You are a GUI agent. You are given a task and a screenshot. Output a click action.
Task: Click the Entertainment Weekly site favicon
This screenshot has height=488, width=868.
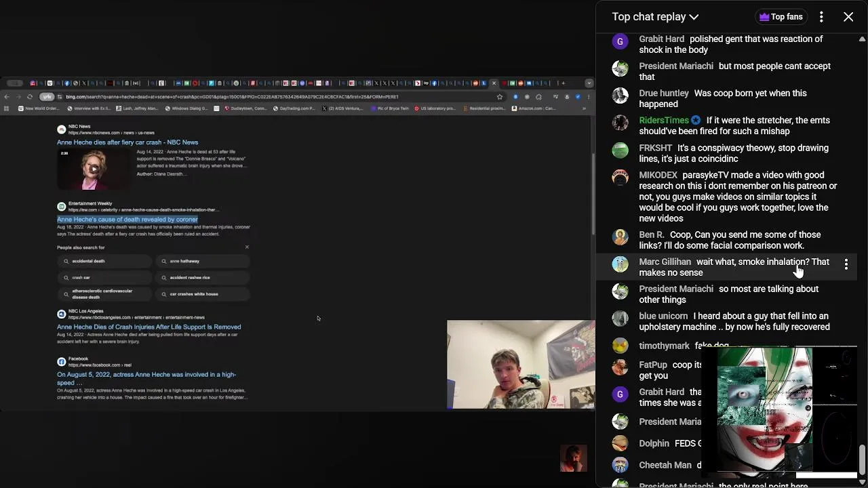pyautogui.click(x=61, y=207)
